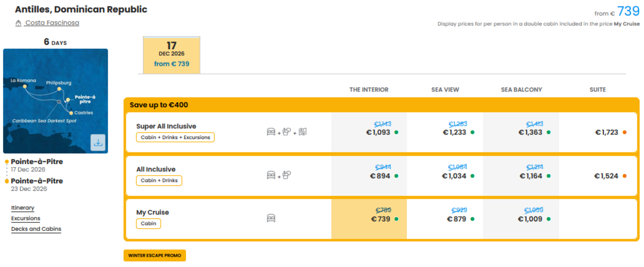
Task: Click ship icon beside Costa Fascinosa
Action: click(18, 23)
